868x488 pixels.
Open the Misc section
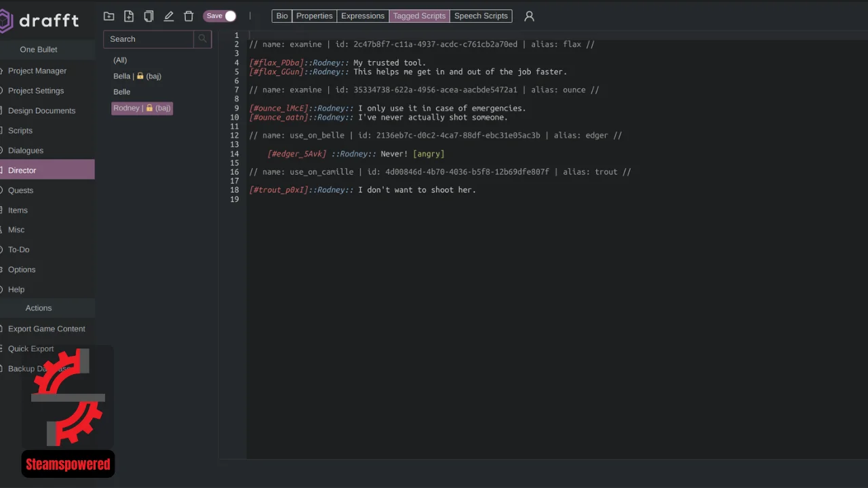[x=16, y=230]
